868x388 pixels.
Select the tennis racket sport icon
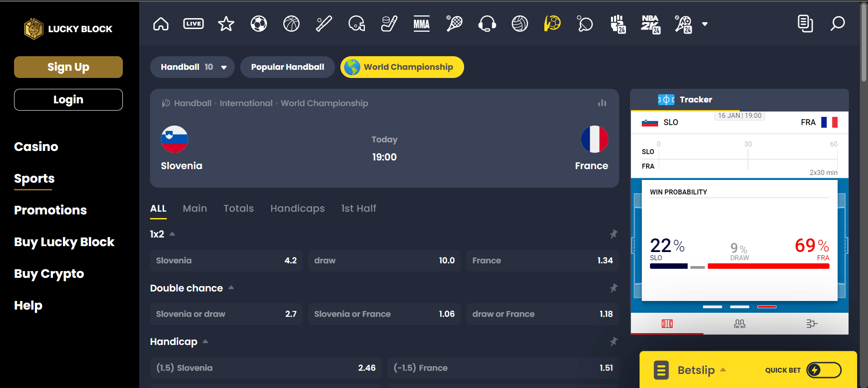[454, 24]
